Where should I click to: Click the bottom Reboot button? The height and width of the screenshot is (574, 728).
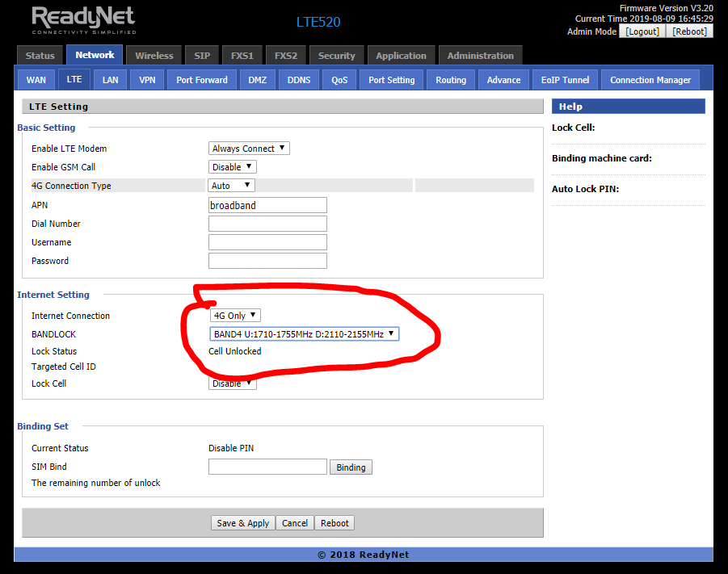click(x=335, y=523)
